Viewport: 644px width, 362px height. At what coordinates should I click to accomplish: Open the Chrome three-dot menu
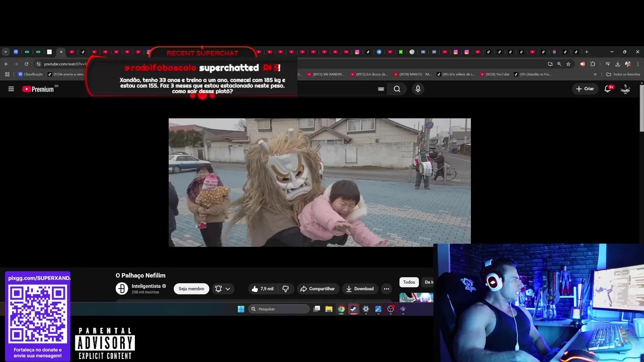tap(638, 64)
